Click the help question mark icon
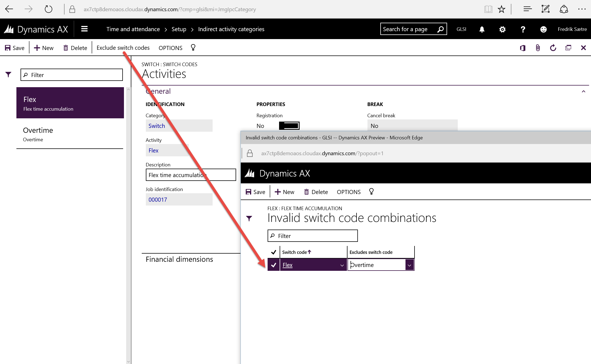The height and width of the screenshot is (364, 591). pos(523,29)
